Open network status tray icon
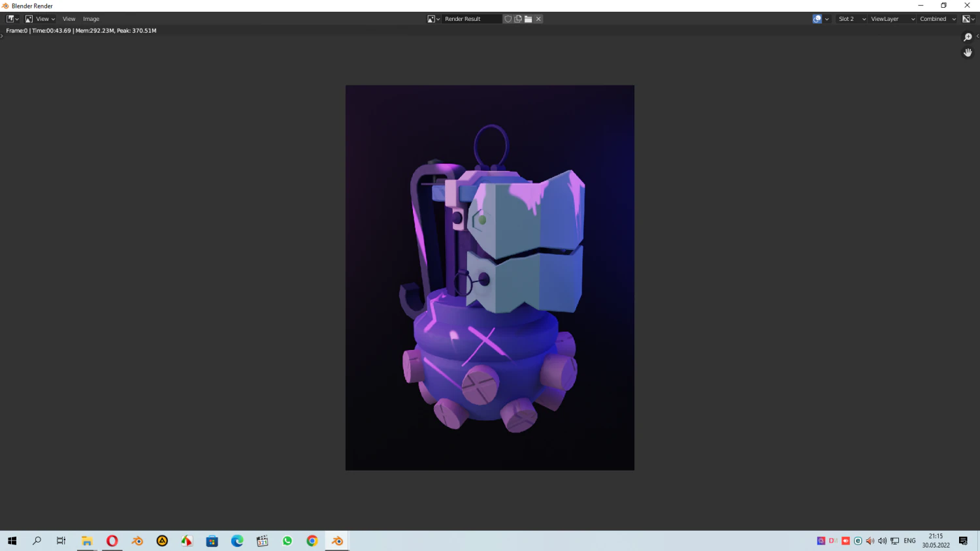Image resolution: width=980 pixels, height=551 pixels. pyautogui.click(x=895, y=541)
